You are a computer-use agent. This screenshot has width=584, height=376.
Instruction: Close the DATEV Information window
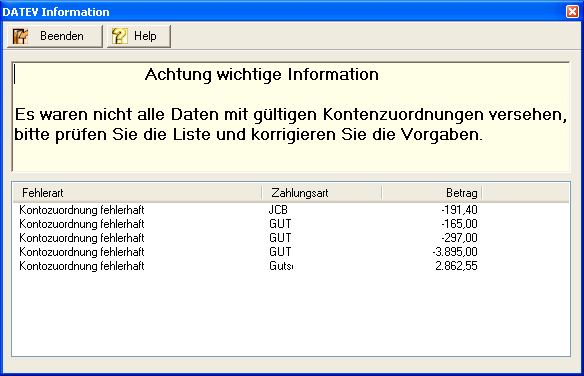pyautogui.click(x=572, y=12)
